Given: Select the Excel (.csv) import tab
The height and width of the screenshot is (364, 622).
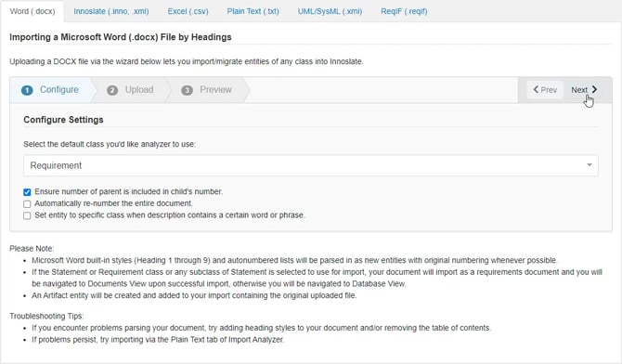Looking at the screenshot, I should 188,11.
